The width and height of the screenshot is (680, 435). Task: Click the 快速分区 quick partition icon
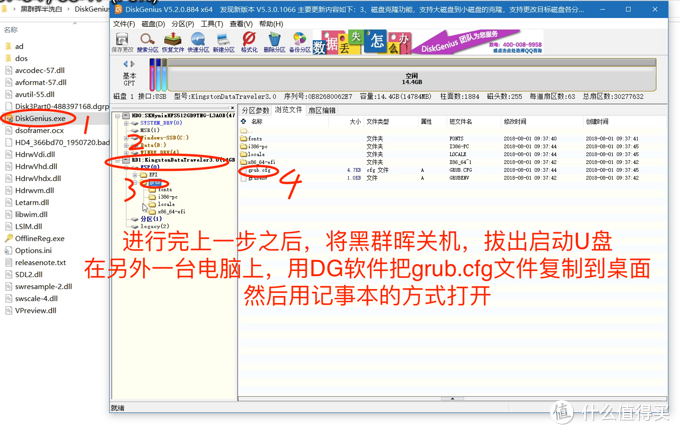pos(198,43)
